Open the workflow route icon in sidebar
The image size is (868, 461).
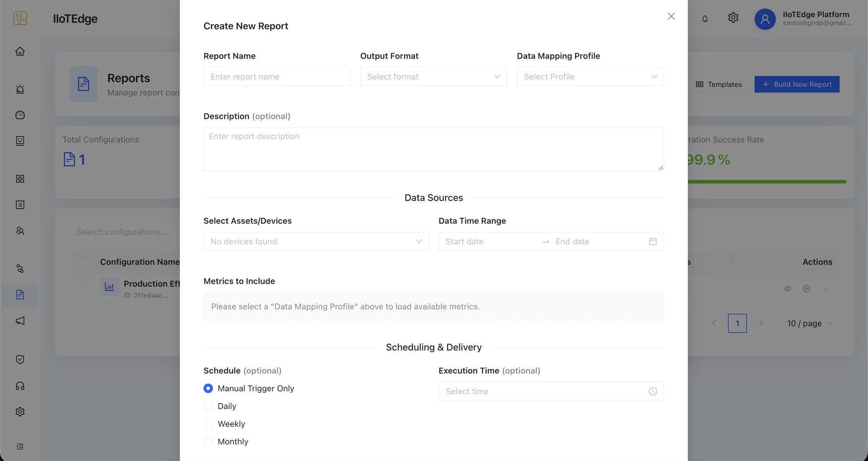[x=20, y=268]
